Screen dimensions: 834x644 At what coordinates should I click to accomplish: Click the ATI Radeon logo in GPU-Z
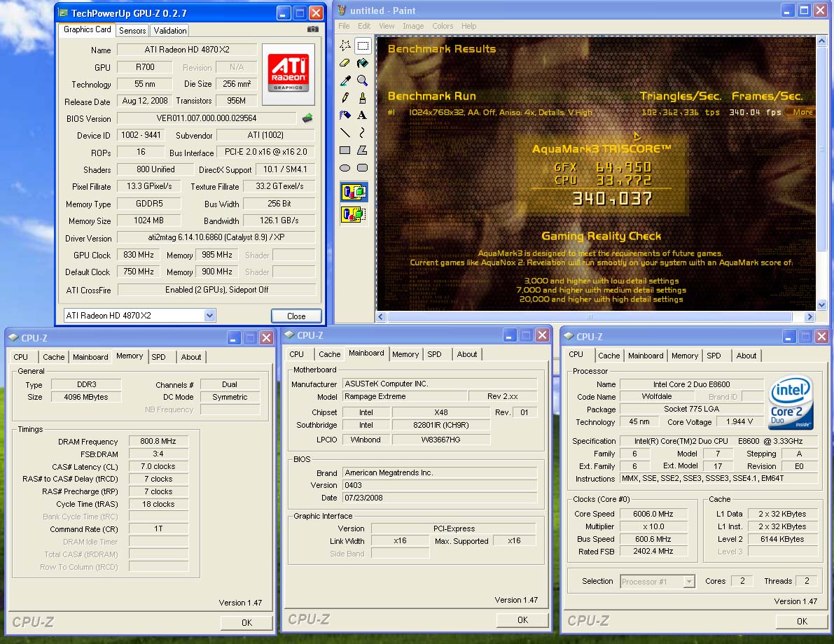click(289, 73)
